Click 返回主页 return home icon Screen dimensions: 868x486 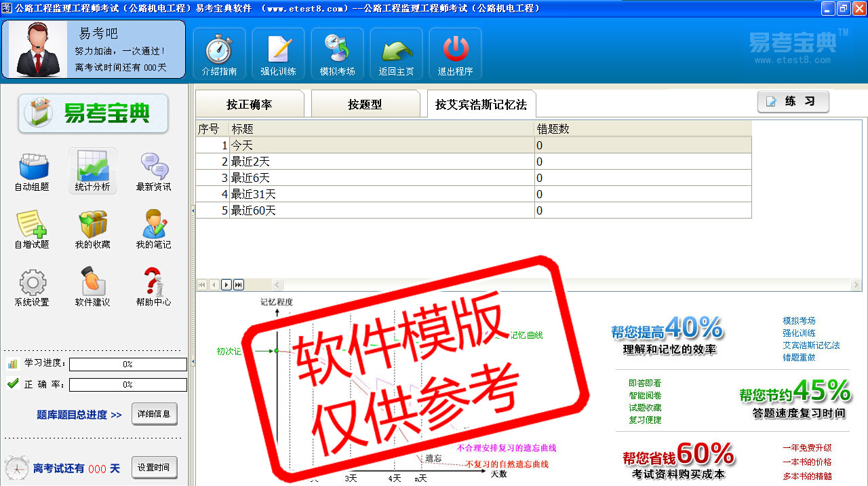click(x=396, y=54)
